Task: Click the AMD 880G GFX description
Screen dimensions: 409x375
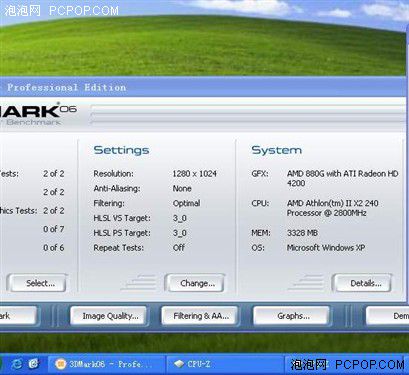Action: coord(343,178)
